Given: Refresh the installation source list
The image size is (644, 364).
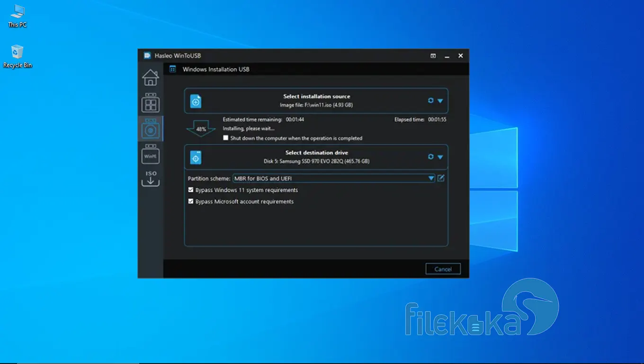Looking at the screenshot, I should click(x=430, y=100).
